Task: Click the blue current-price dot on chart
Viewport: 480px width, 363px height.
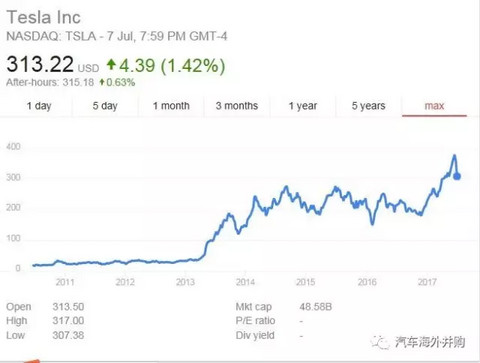Action: 457,176
